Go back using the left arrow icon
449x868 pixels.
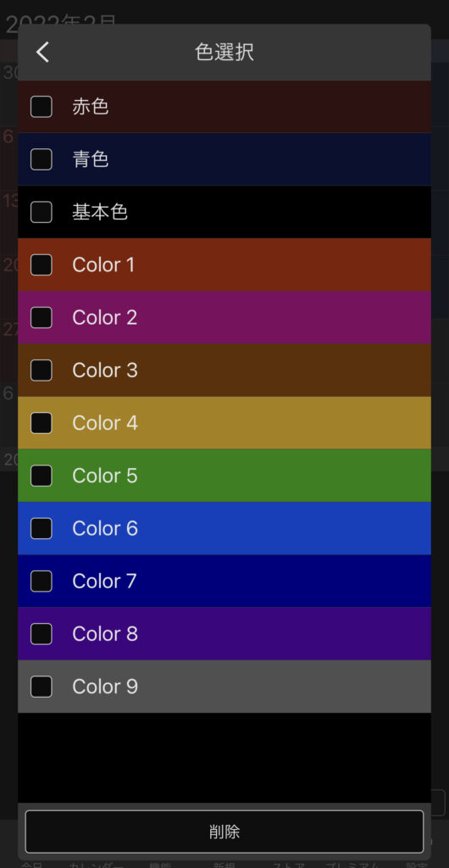[42, 52]
